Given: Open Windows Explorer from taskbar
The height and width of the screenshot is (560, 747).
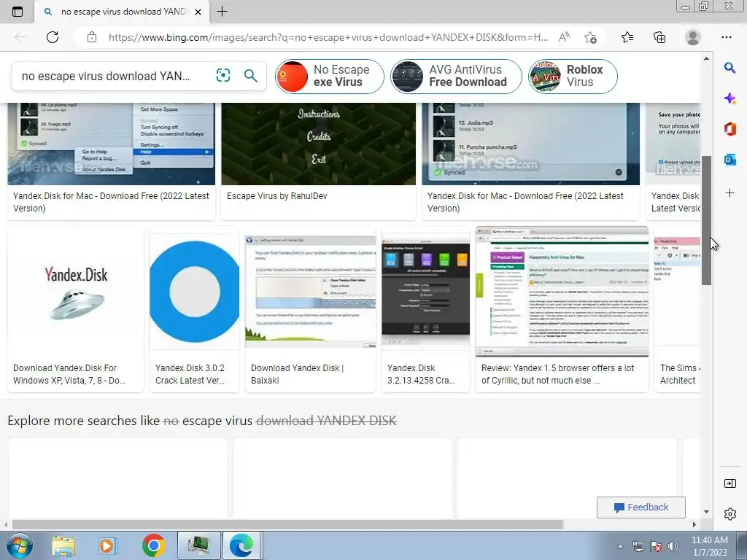Looking at the screenshot, I should click(x=63, y=545).
